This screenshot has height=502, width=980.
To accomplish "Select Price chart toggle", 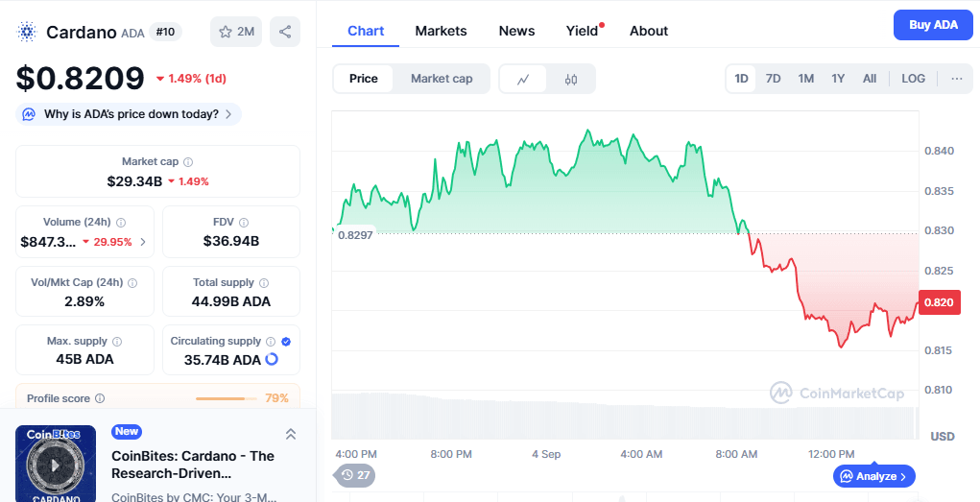I will (x=364, y=79).
